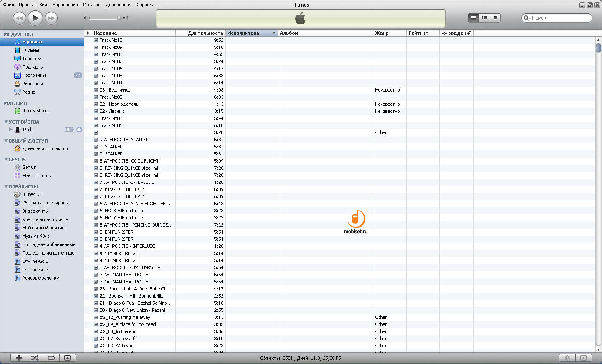Uncheck the 5. BM FUNKSTER first row checkbox
602x364 pixels.
[x=96, y=232]
